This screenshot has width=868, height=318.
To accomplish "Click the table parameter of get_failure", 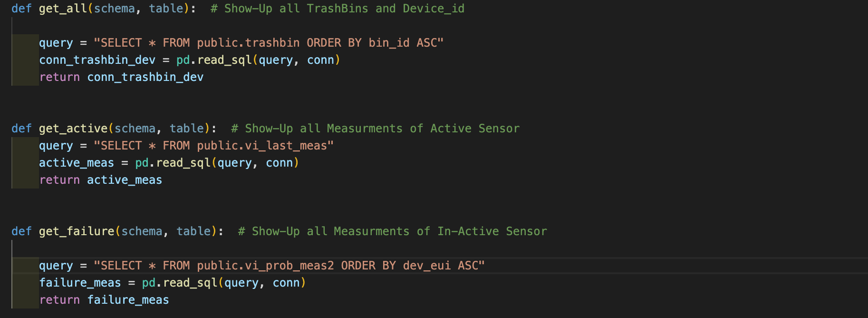I will click(x=193, y=231).
